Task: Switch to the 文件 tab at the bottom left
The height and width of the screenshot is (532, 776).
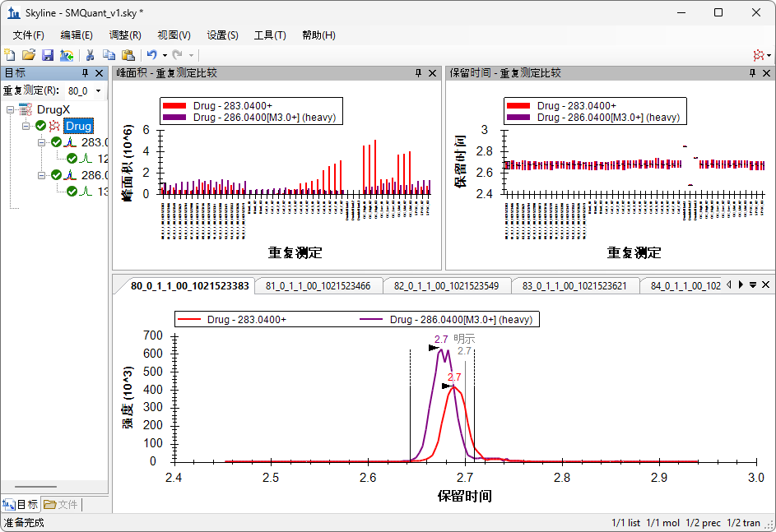Action: click(x=61, y=504)
